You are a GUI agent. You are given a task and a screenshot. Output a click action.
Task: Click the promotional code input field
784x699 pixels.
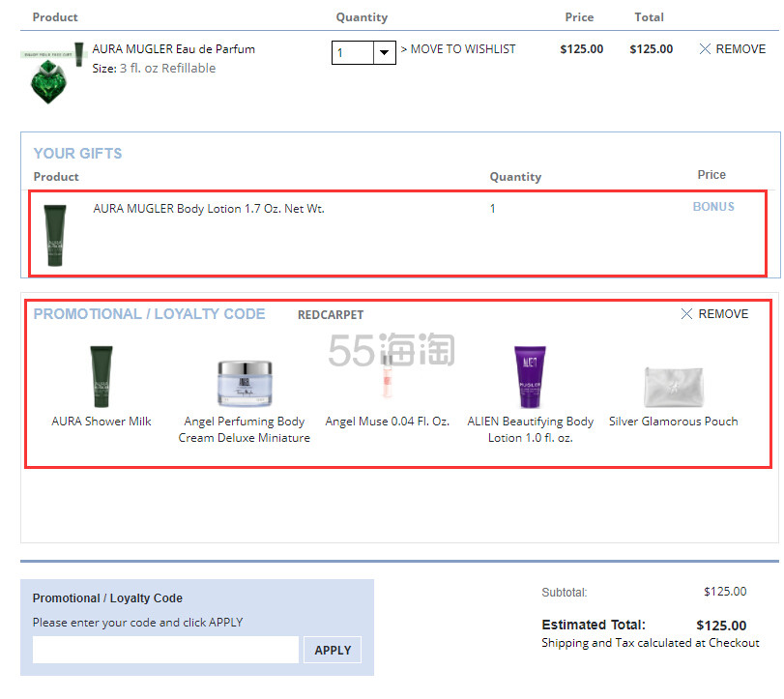click(x=165, y=650)
